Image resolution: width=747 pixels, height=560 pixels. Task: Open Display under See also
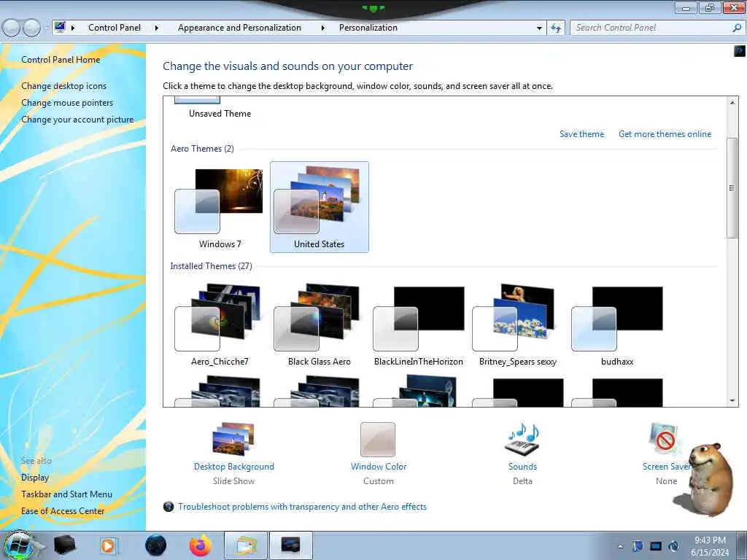click(35, 477)
